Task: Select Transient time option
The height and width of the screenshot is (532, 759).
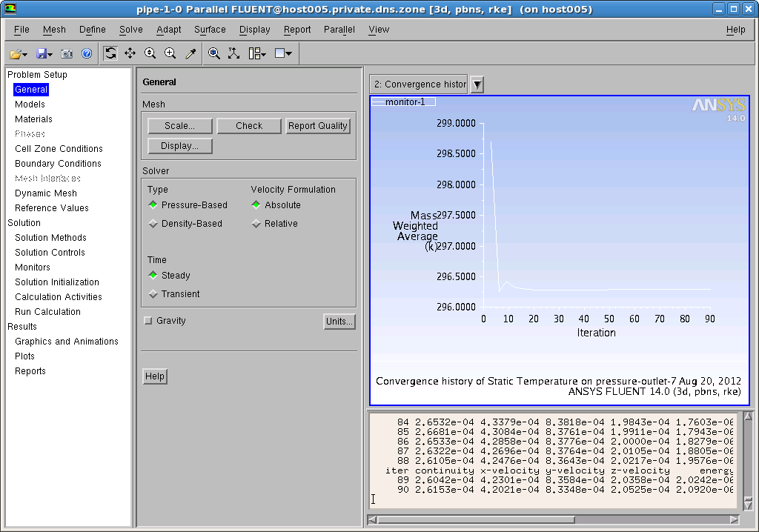Action: point(174,294)
